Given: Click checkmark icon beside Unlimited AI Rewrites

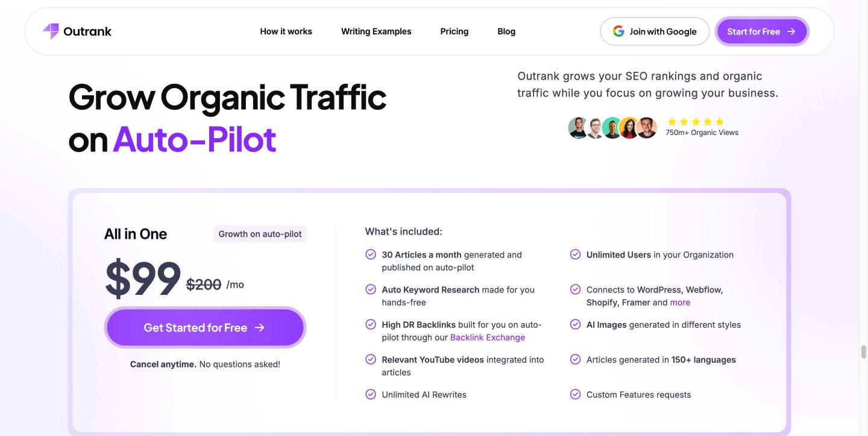Looking at the screenshot, I should 371,394.
